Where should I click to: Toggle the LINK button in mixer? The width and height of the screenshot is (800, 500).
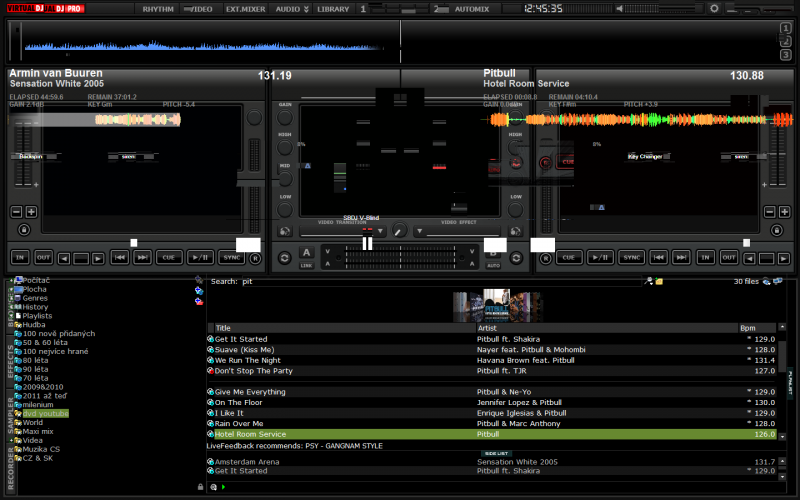[x=306, y=266]
